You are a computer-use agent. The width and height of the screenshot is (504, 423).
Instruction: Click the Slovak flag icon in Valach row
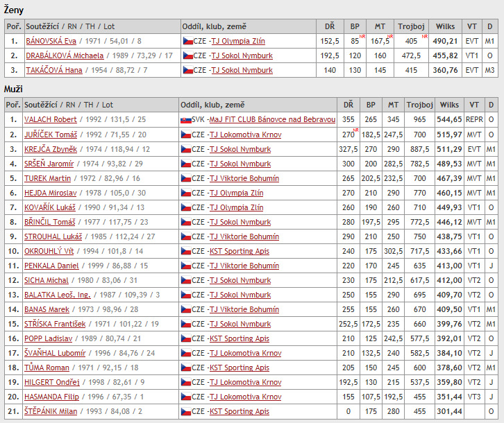186,120
